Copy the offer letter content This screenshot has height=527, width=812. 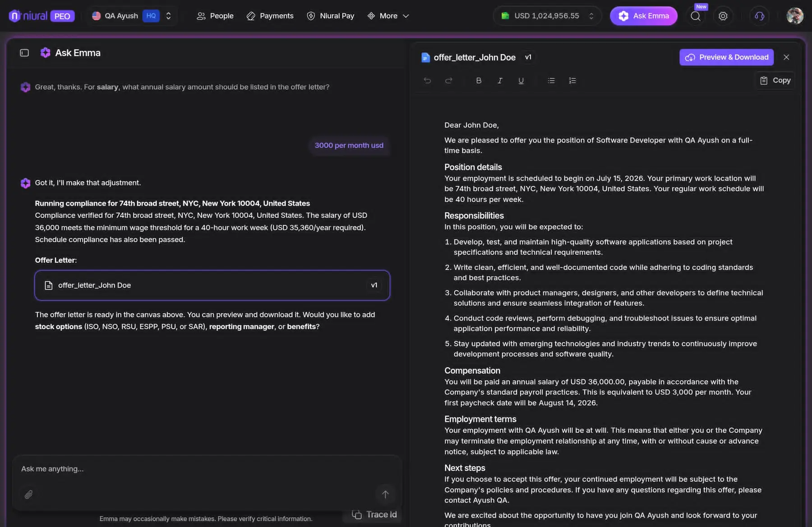point(775,80)
